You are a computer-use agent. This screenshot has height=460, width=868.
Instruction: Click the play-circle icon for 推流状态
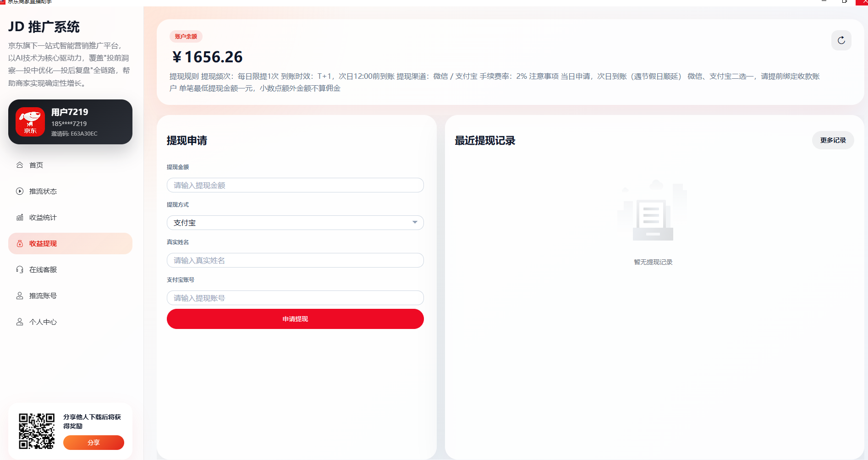(x=20, y=191)
